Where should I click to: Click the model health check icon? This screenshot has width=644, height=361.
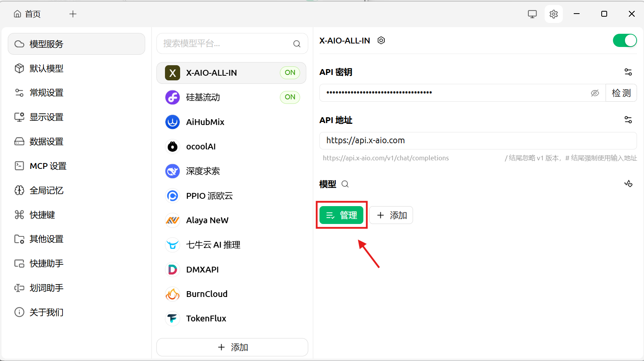tap(628, 184)
